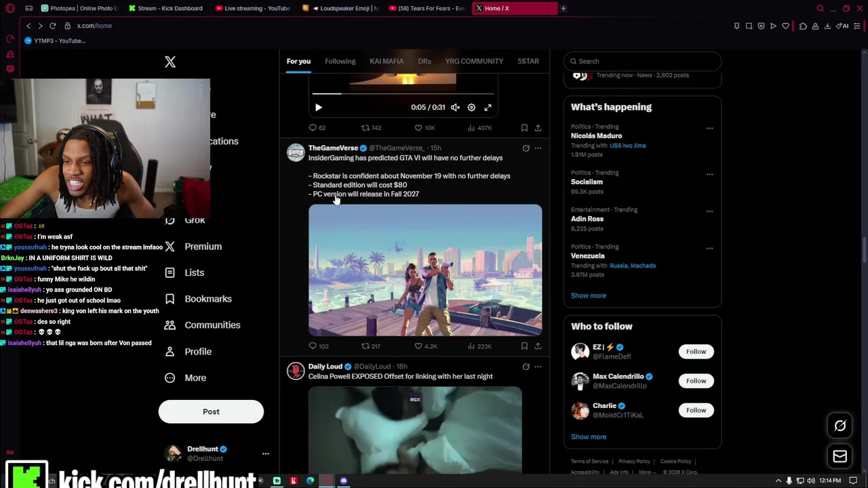Screen dimensions: 868x488
Task: Open Profile in the sidebar
Action: click(188, 352)
